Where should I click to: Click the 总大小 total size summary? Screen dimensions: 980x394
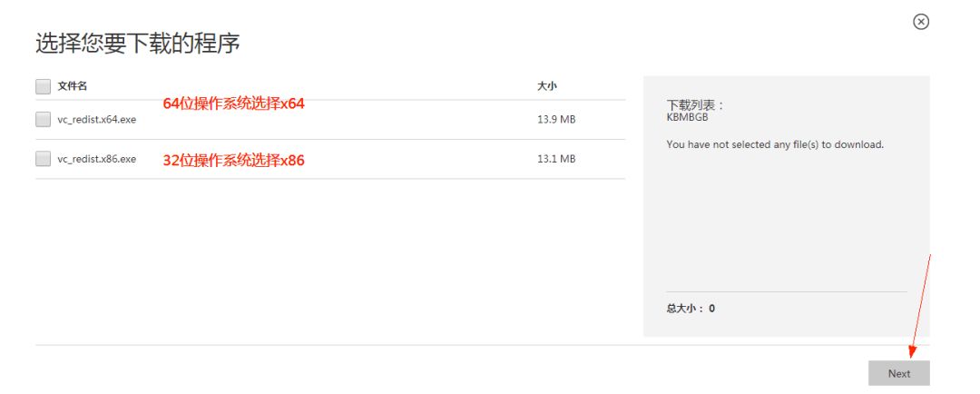coord(690,309)
